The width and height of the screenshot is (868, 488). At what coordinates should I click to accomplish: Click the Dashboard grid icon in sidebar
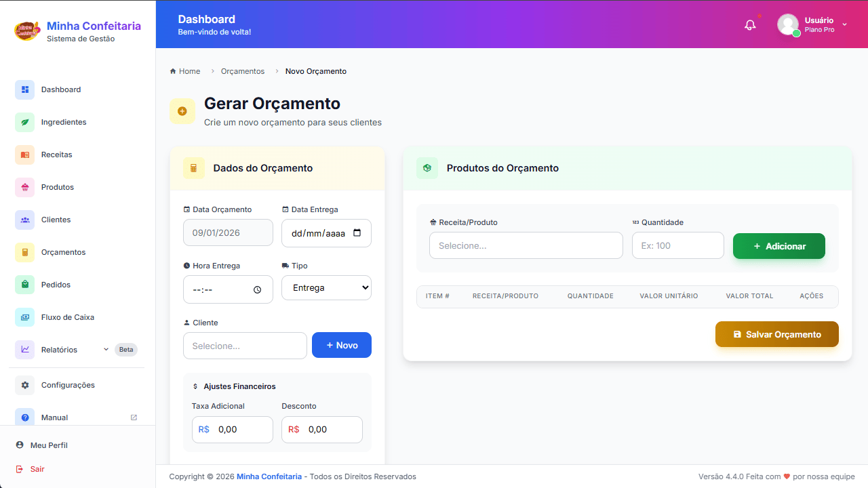point(25,89)
